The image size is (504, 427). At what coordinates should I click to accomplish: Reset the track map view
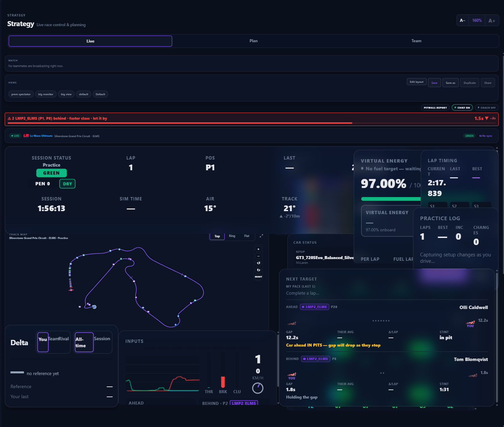(x=258, y=277)
